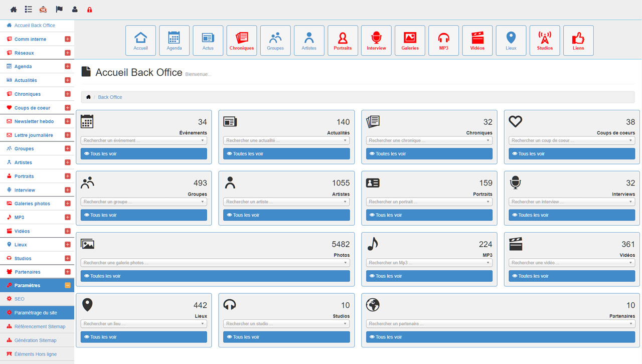Image resolution: width=642 pixels, height=364 pixels.
Task: Select the MP3 headphones tile
Action: [443, 41]
